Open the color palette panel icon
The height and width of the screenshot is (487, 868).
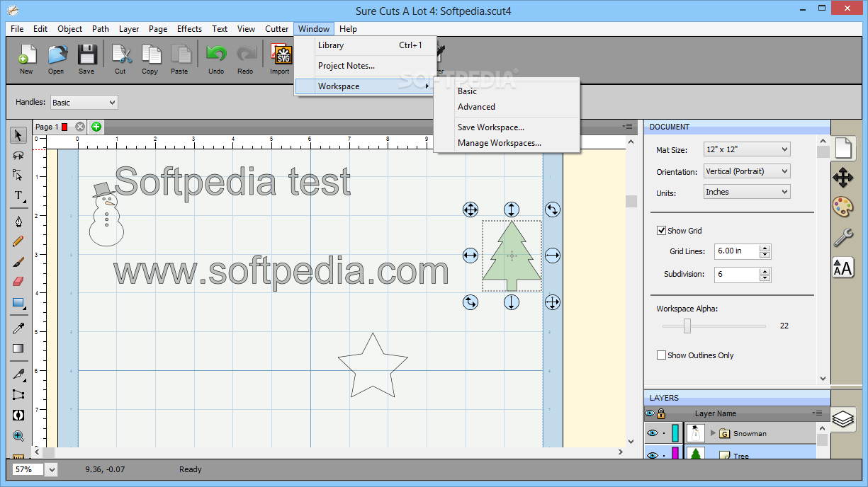pos(843,207)
